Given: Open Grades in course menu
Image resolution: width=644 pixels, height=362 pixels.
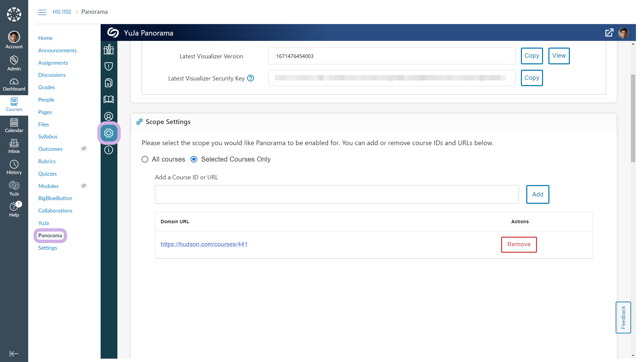Looking at the screenshot, I should (x=46, y=87).
